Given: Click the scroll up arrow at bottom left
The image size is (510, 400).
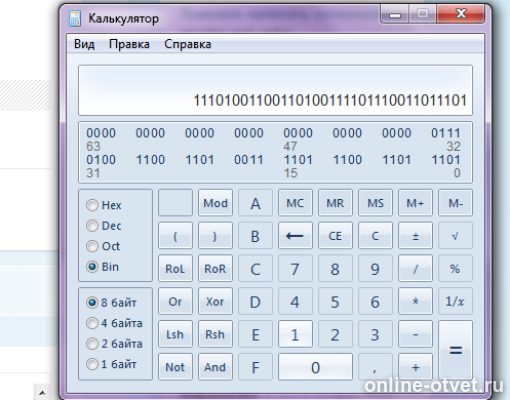Looking at the screenshot, I should [42, 393].
